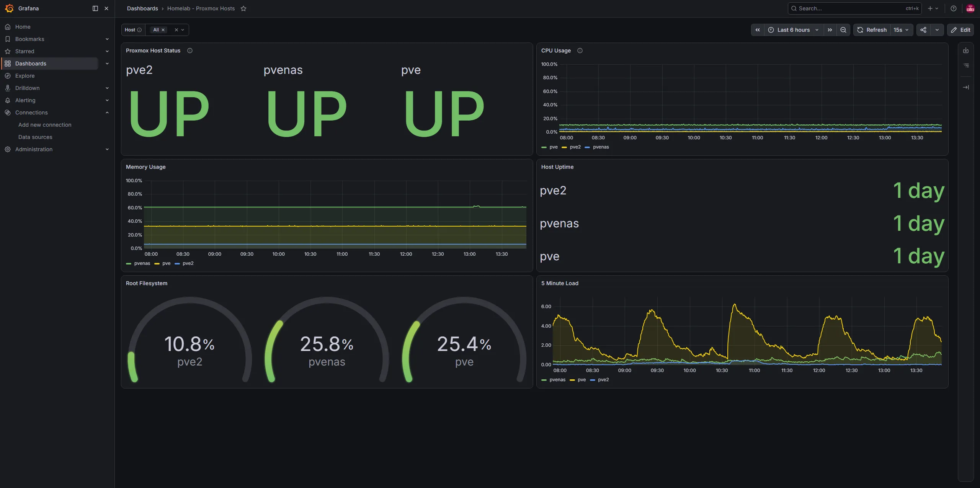
Task: Open the Host variable dropdown chevron
Action: [x=183, y=30]
